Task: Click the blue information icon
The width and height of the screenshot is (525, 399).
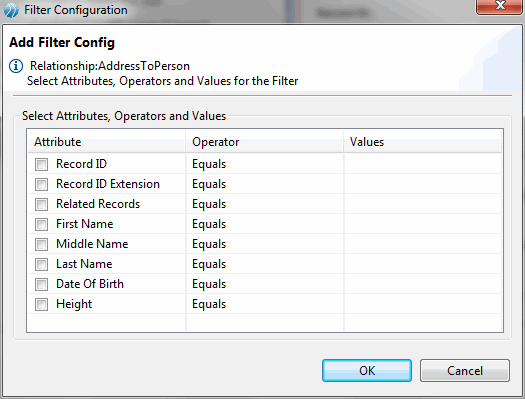Action: pyautogui.click(x=16, y=66)
